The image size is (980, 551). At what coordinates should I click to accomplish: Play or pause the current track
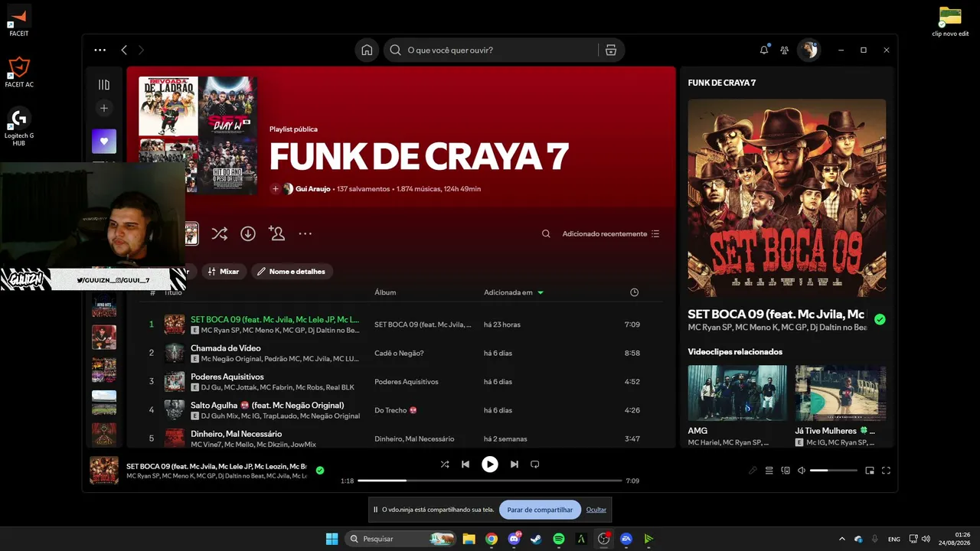[x=490, y=464]
